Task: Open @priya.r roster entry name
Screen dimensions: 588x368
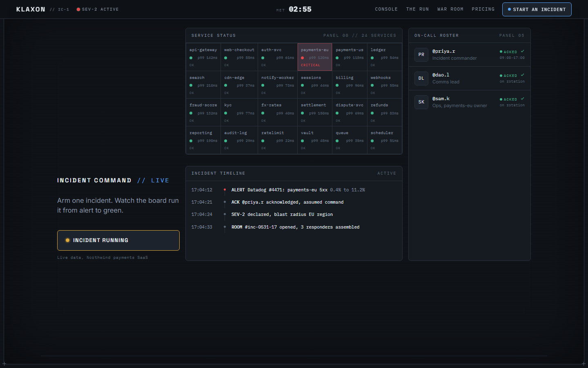Action: [444, 51]
